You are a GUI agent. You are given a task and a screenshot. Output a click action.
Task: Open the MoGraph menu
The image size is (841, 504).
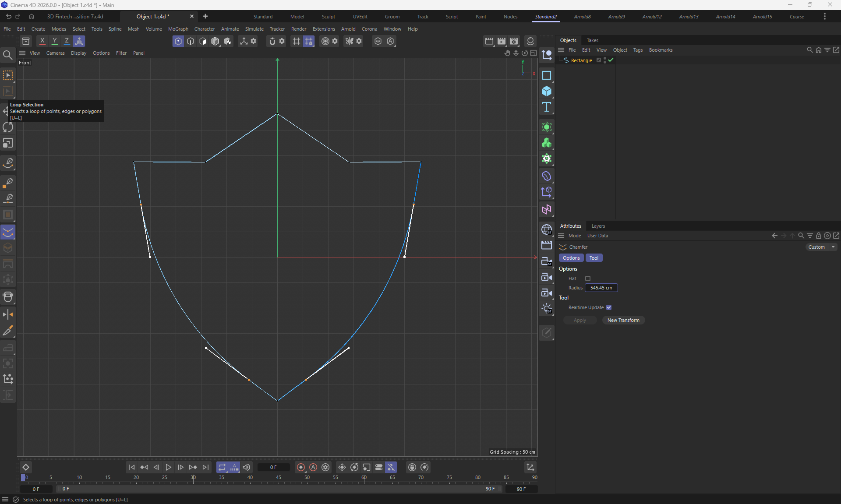178,29
